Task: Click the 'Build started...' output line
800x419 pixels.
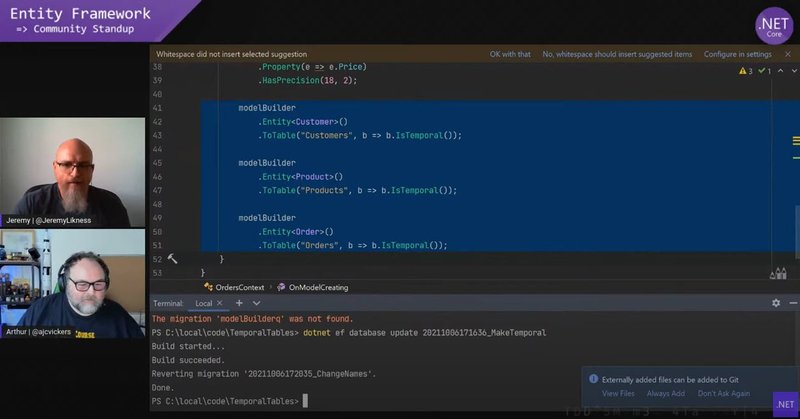Action: pyautogui.click(x=188, y=347)
